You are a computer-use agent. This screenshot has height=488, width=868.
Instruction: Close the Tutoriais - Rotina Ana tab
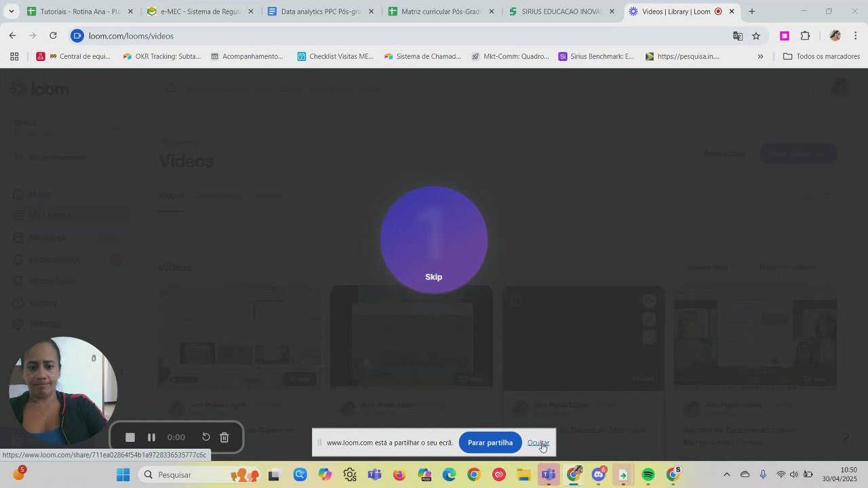[x=130, y=12]
